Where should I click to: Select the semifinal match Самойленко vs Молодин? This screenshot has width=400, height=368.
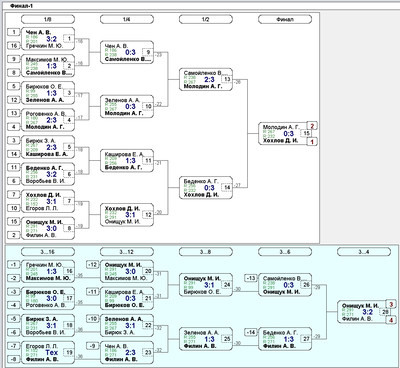tap(206, 79)
